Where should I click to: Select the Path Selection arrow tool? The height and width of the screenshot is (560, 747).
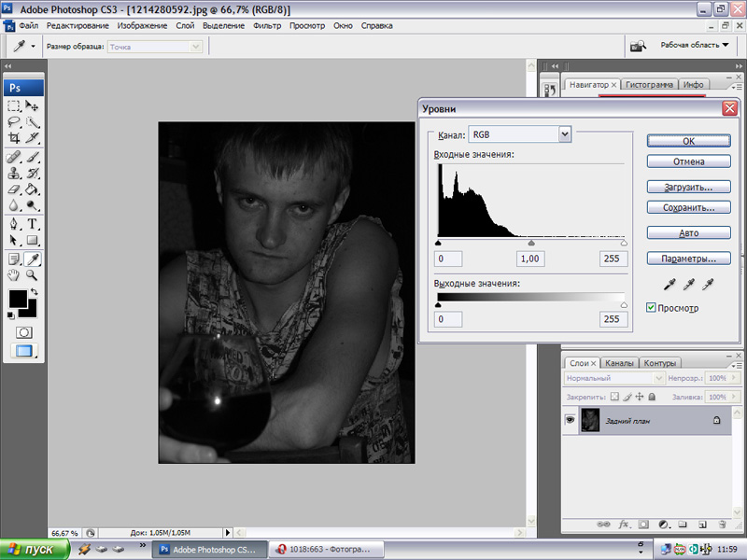(14, 240)
